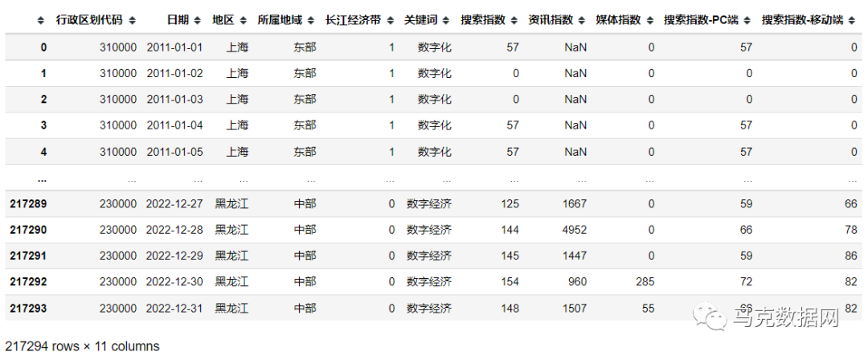Click date cell 2011-01-02
The height and width of the screenshot is (356, 868).
pos(175,74)
